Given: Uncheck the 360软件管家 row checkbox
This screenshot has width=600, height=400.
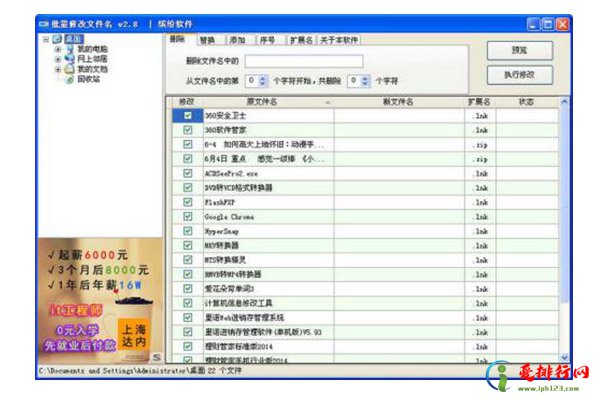Looking at the screenshot, I should [188, 130].
